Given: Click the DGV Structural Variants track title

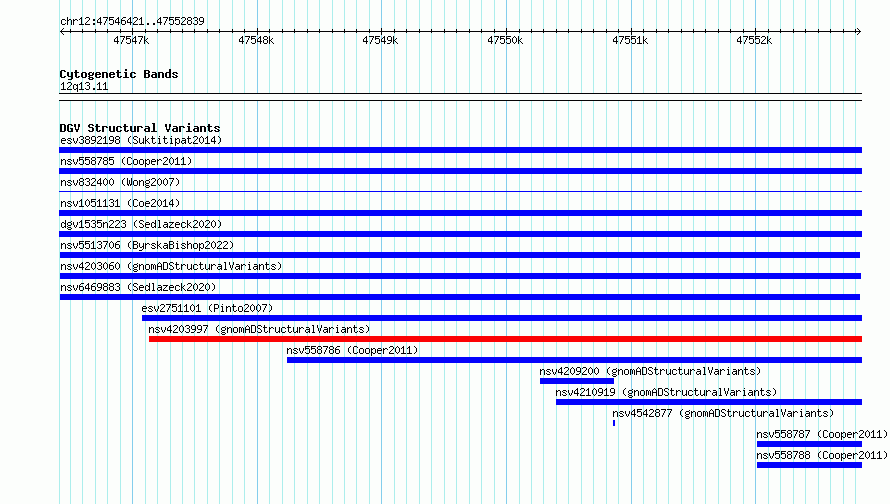Looking at the screenshot, I should tap(140, 128).
